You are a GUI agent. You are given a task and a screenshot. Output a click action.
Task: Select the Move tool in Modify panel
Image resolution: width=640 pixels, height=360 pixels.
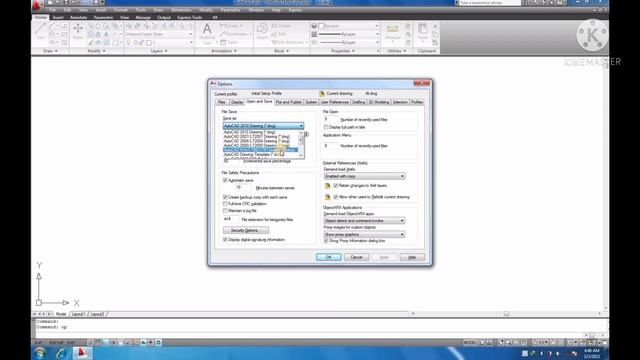(x=78, y=31)
